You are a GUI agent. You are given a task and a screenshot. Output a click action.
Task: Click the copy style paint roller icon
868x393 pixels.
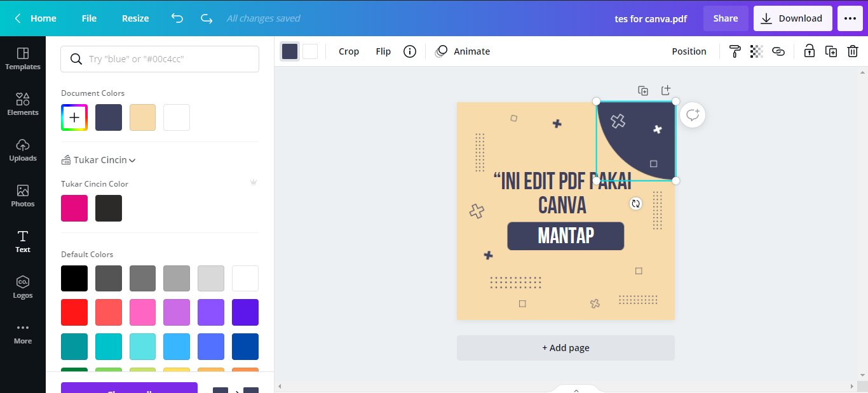click(x=735, y=51)
